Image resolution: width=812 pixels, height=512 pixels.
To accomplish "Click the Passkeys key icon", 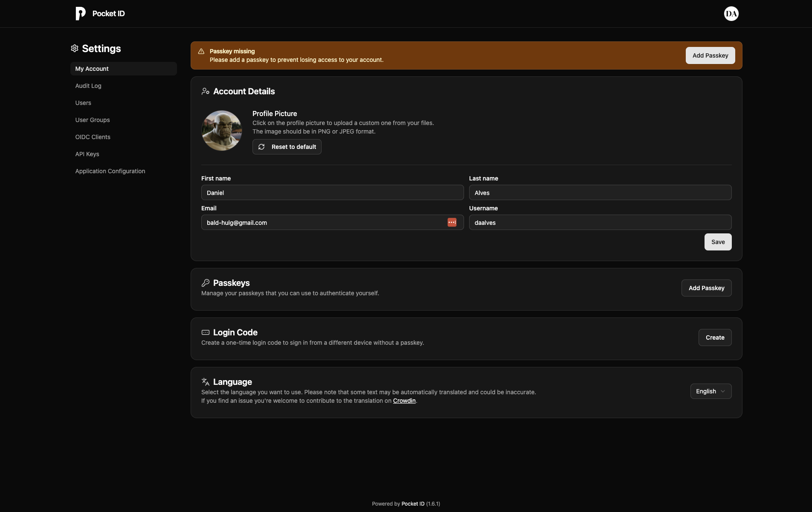I will 206,283.
